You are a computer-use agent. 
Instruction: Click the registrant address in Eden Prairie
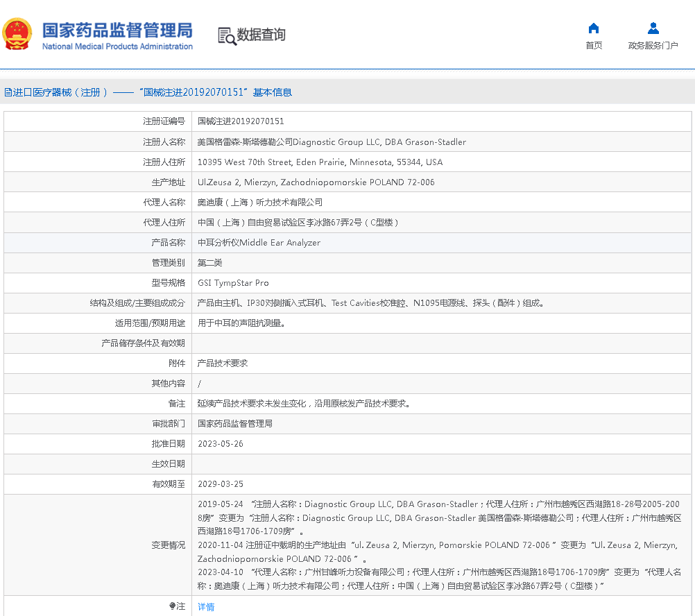click(320, 162)
